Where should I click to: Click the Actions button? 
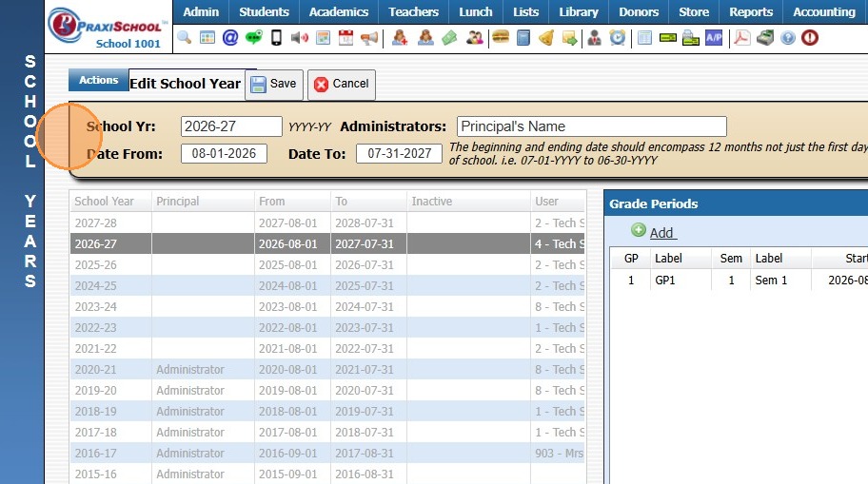coord(99,80)
